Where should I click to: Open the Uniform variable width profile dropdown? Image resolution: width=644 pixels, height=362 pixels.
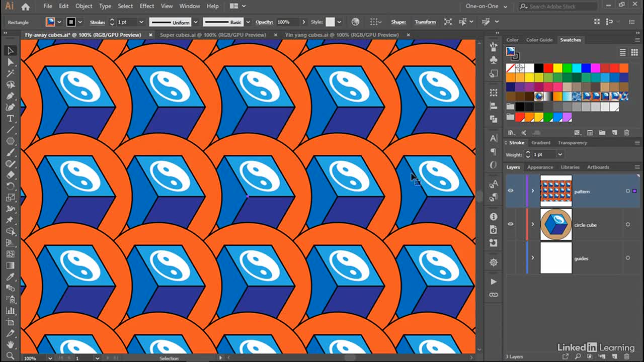[195, 22]
